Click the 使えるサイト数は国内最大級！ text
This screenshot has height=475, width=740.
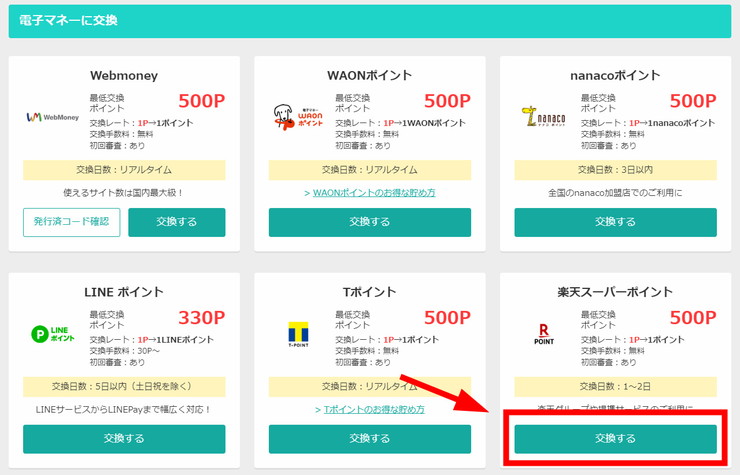(124, 193)
